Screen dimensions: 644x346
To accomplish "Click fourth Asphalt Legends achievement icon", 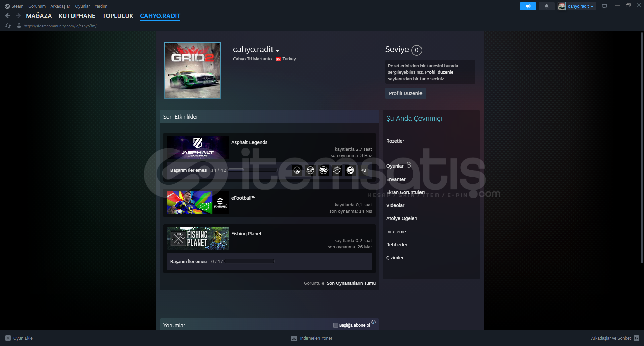I will pos(337,170).
